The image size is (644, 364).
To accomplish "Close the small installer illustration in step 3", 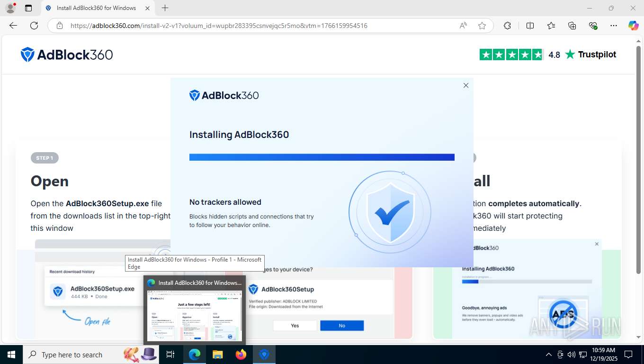I will click(x=597, y=244).
